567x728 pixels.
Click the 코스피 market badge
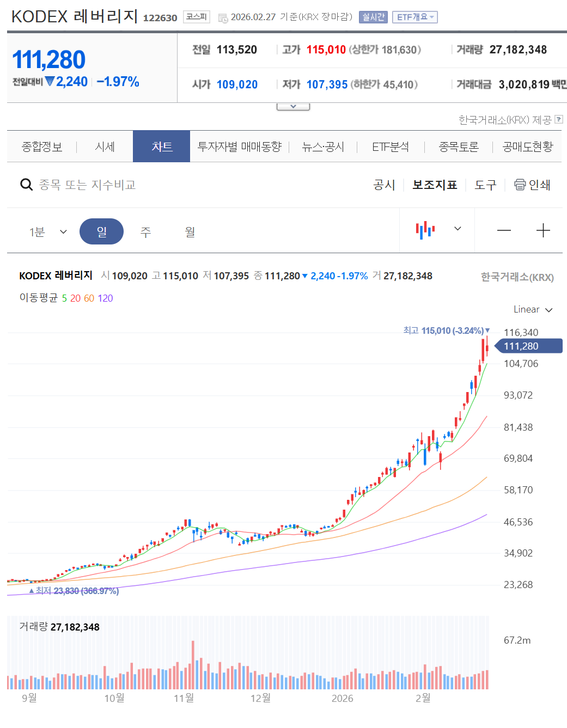197,17
